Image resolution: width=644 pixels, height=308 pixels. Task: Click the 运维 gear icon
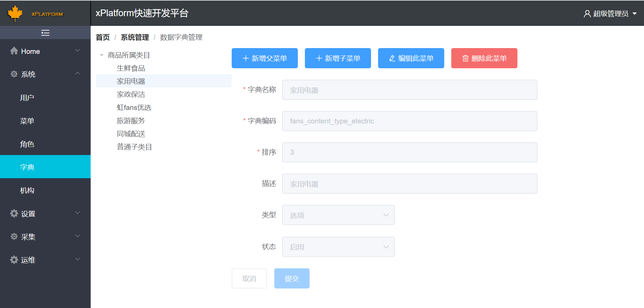(14, 260)
